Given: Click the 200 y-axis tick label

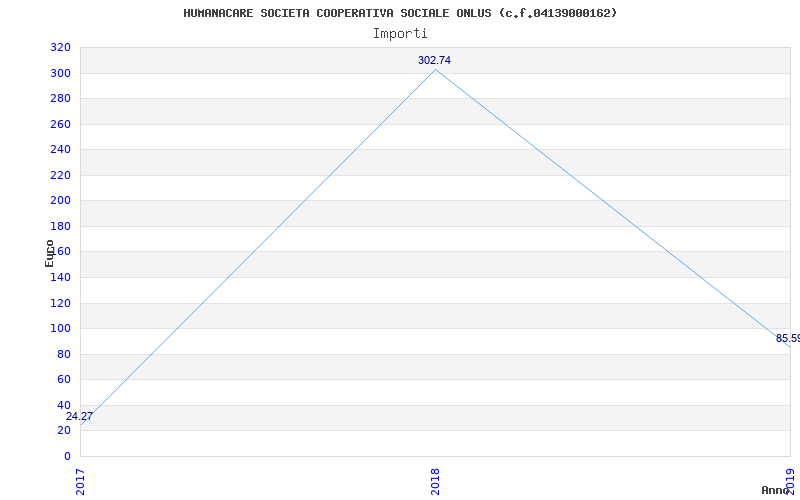Looking at the screenshot, I should point(60,201).
